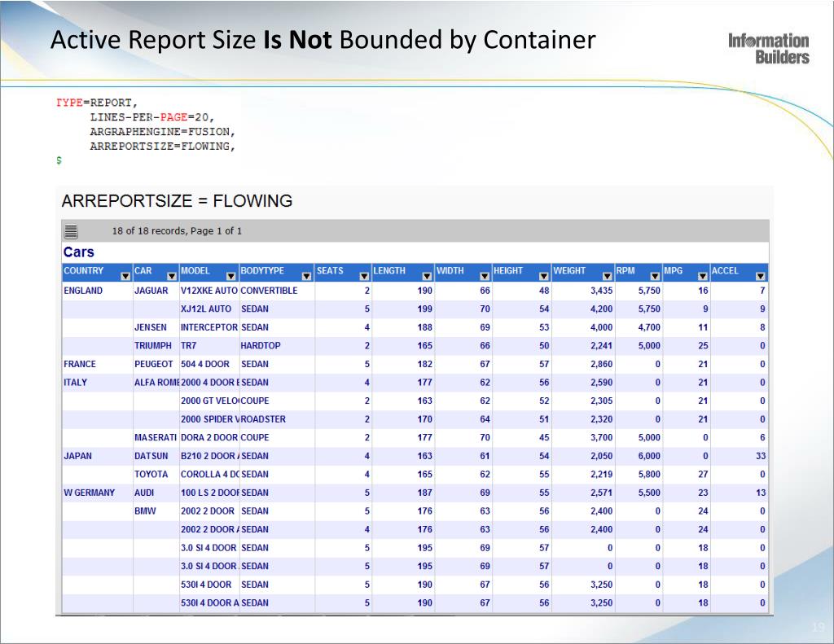Open the RPM column dropdown arrow
Image resolution: width=834 pixels, height=644 pixels.
(656, 276)
